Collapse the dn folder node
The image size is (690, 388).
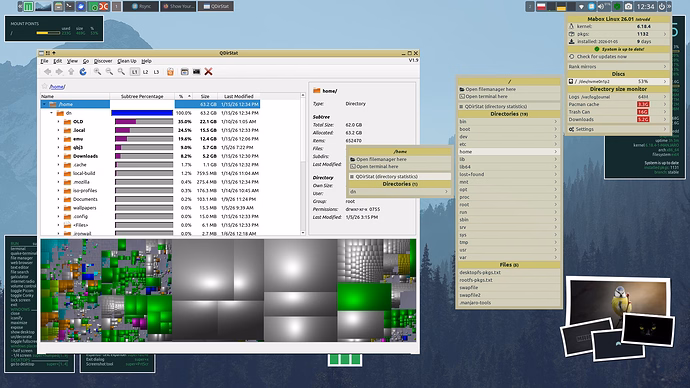(51, 113)
